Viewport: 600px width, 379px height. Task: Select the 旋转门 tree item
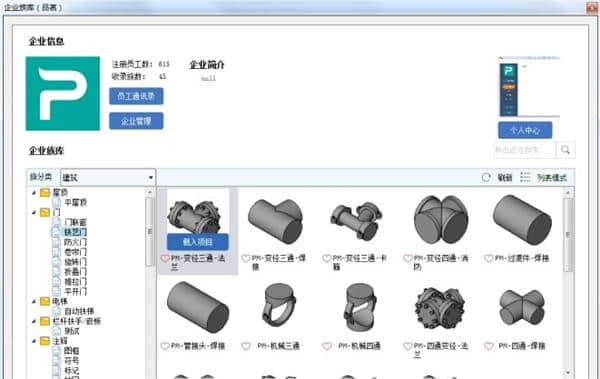click(75, 262)
